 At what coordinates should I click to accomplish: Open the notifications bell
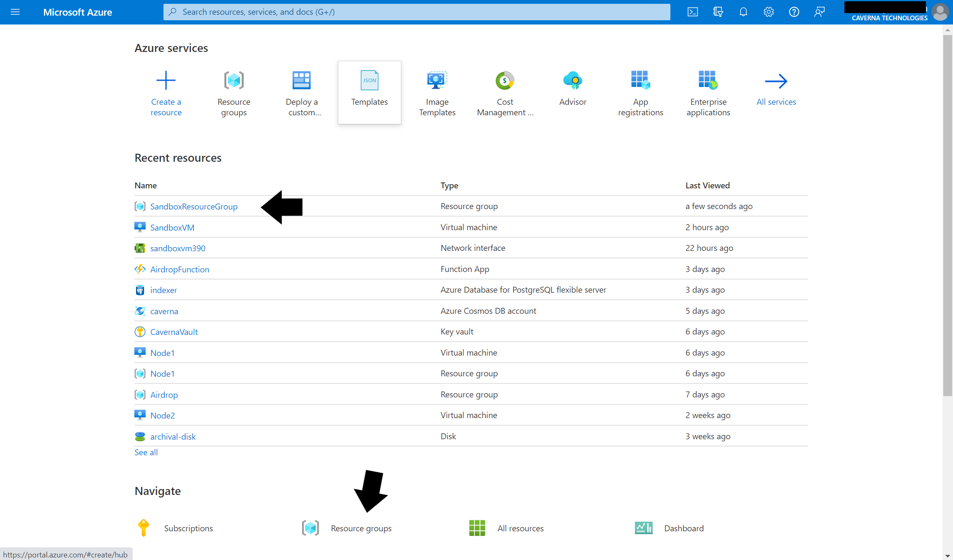tap(743, 12)
